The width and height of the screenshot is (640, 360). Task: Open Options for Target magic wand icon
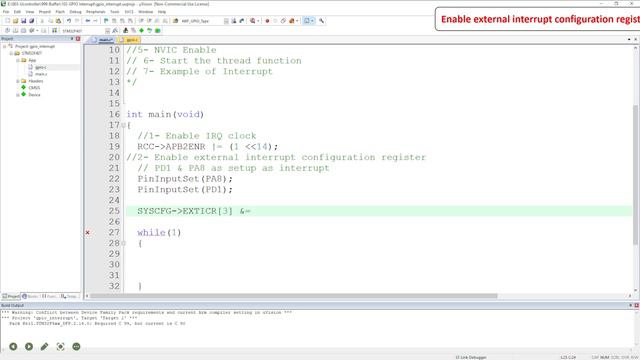116,31
